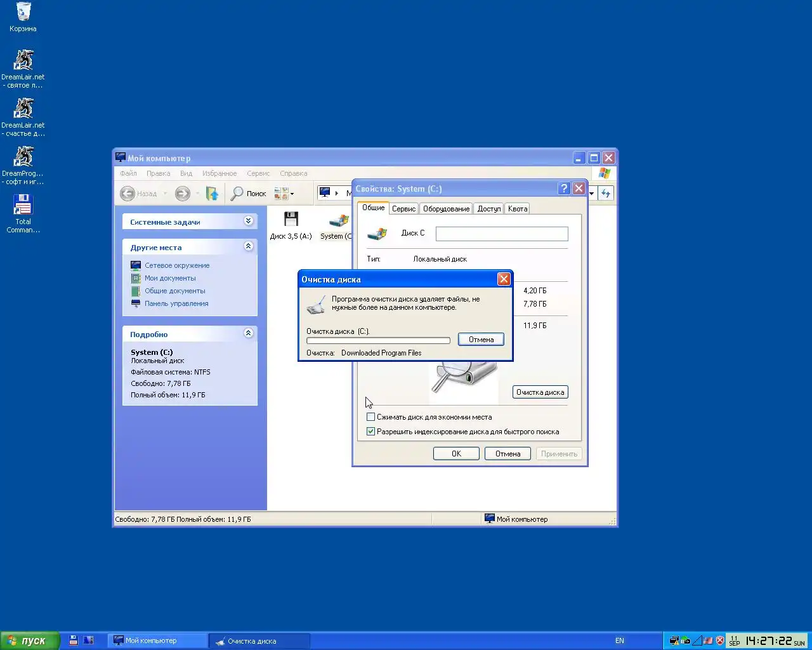Collapse the Другие места panel
This screenshot has width=812, height=650.
click(248, 246)
